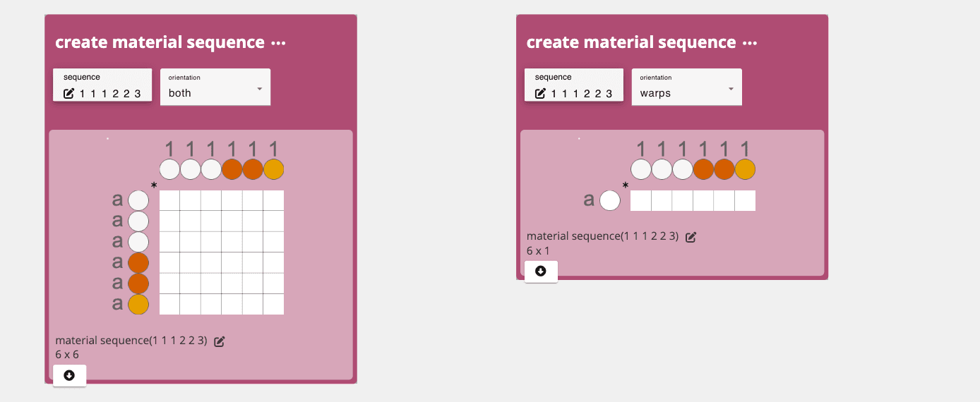Click dropdown arrow of warps orientation

tap(731, 89)
